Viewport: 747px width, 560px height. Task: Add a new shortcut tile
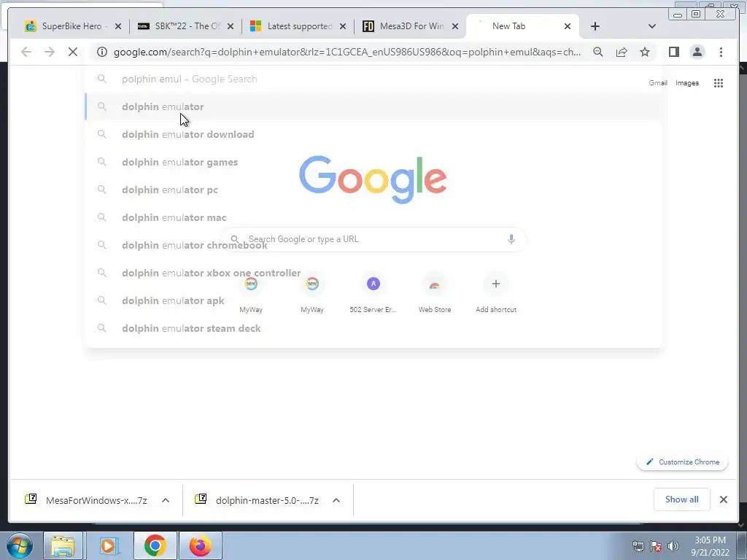(496, 292)
